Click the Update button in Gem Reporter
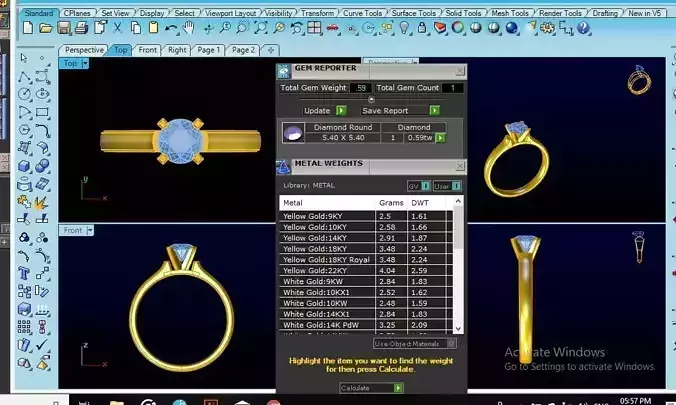Image resolution: width=676 pixels, height=405 pixels. pyautogui.click(x=324, y=110)
